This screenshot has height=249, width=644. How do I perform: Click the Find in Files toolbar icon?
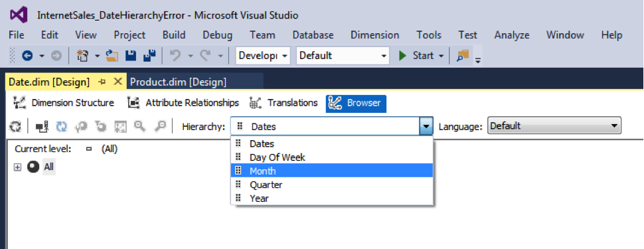pos(463,56)
